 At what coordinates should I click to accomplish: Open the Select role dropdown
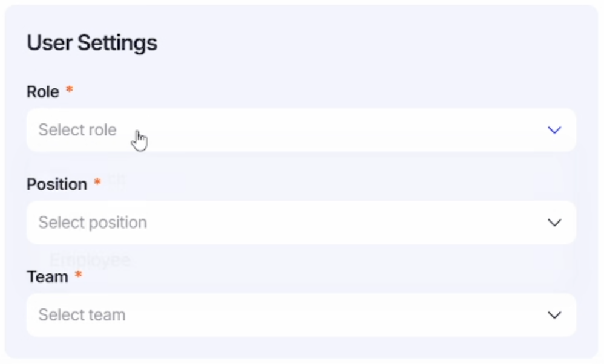coord(301,130)
